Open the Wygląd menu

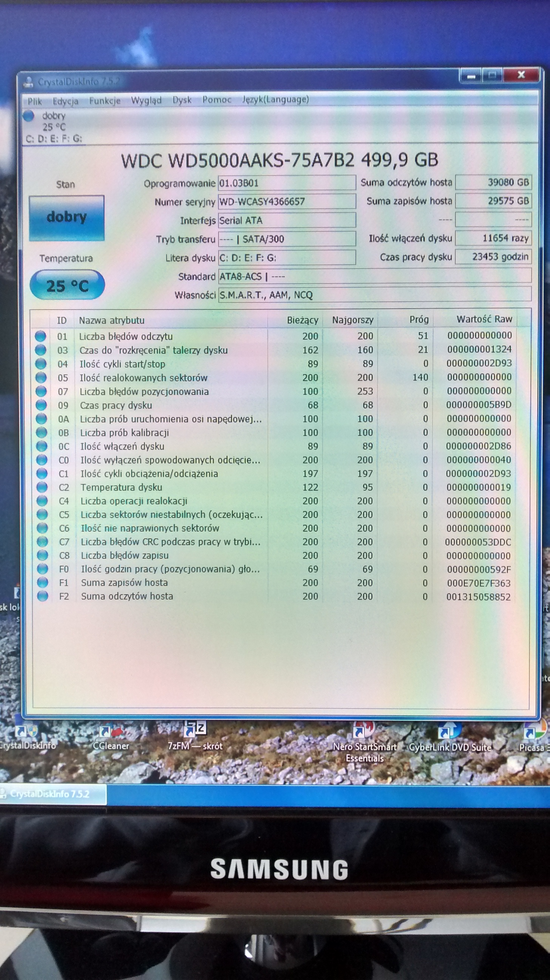(x=146, y=101)
